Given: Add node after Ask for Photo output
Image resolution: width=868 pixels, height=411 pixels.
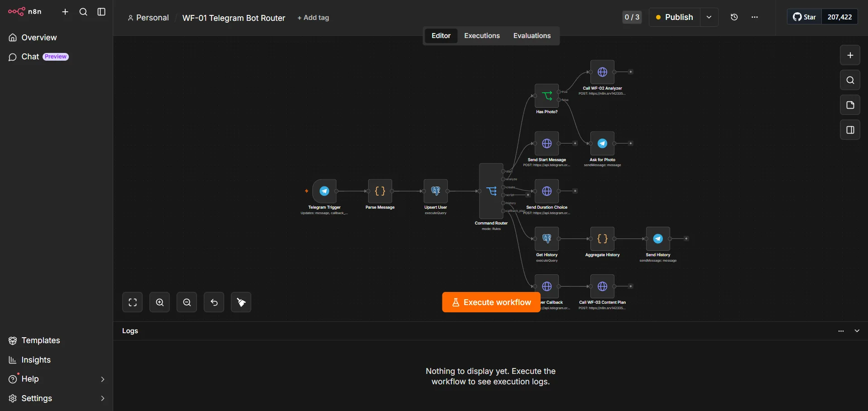Looking at the screenshot, I should click(x=631, y=143).
